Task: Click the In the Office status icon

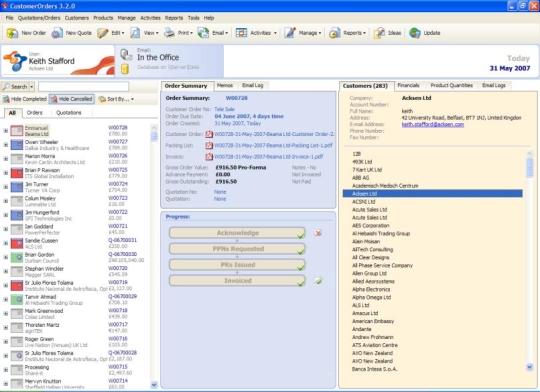Action: tap(126, 55)
